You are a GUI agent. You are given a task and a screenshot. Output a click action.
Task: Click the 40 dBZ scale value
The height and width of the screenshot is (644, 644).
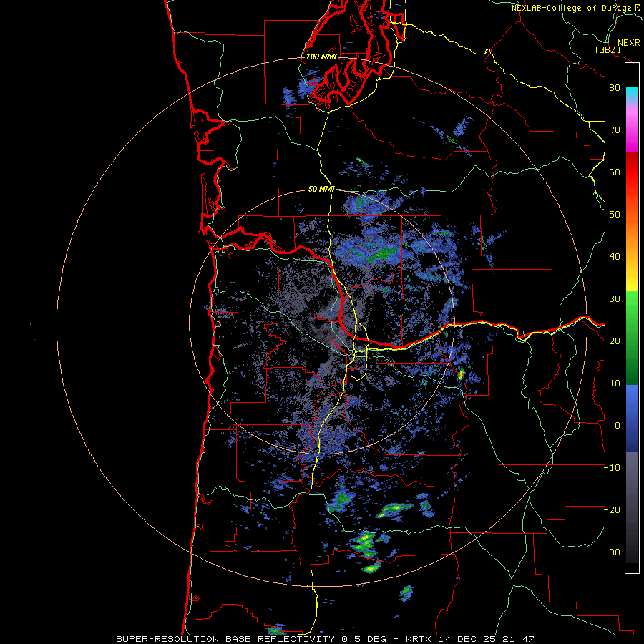(615, 257)
